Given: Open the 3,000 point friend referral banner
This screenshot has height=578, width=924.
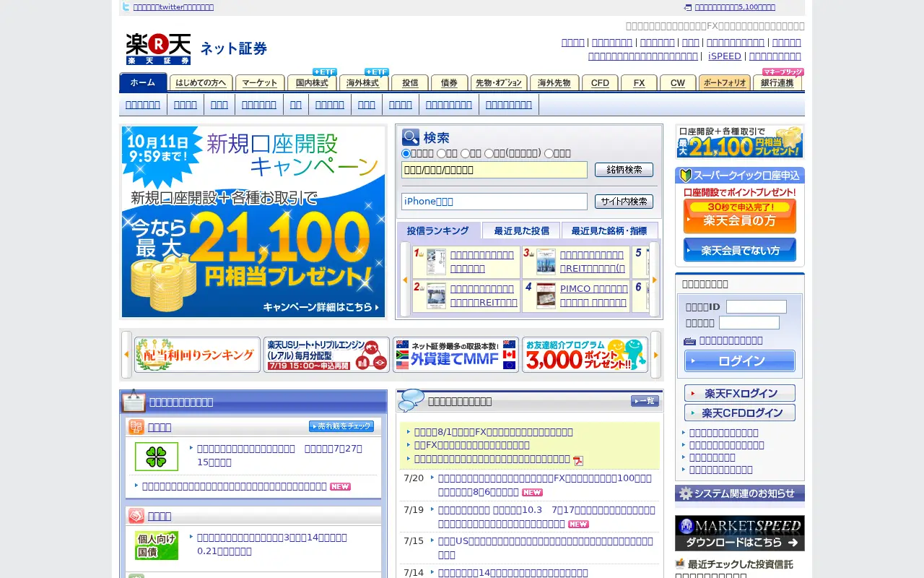Looking at the screenshot, I should (585, 355).
